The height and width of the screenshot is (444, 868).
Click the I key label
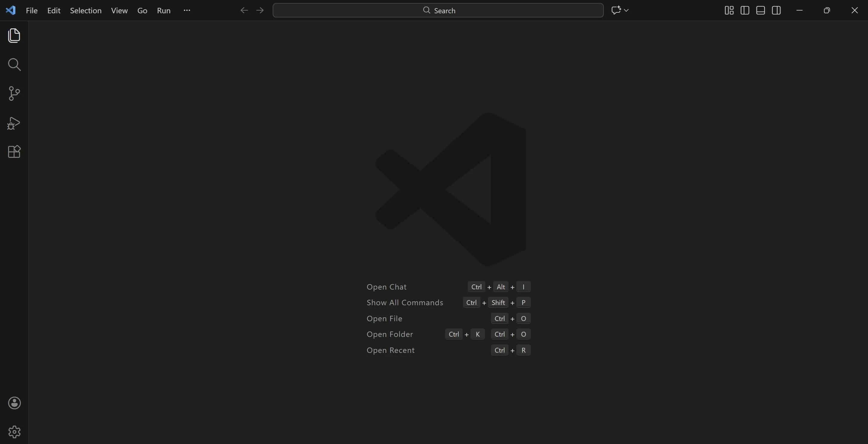coord(523,287)
